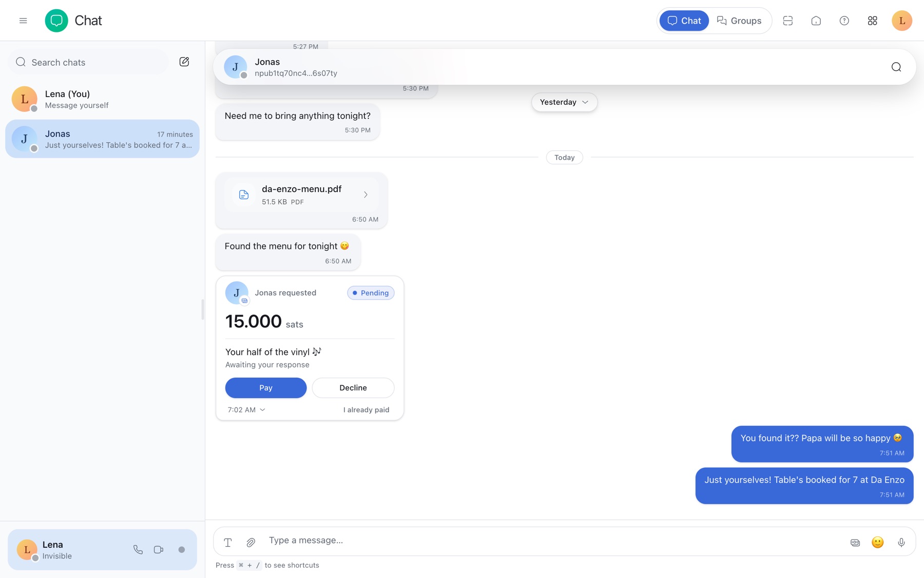Click the I already paid link
The height and width of the screenshot is (578, 924).
pos(367,410)
